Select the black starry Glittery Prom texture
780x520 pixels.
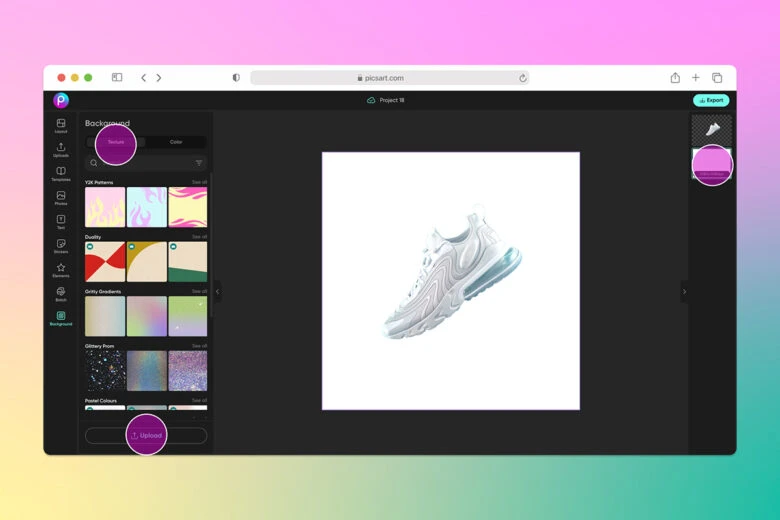(105, 371)
